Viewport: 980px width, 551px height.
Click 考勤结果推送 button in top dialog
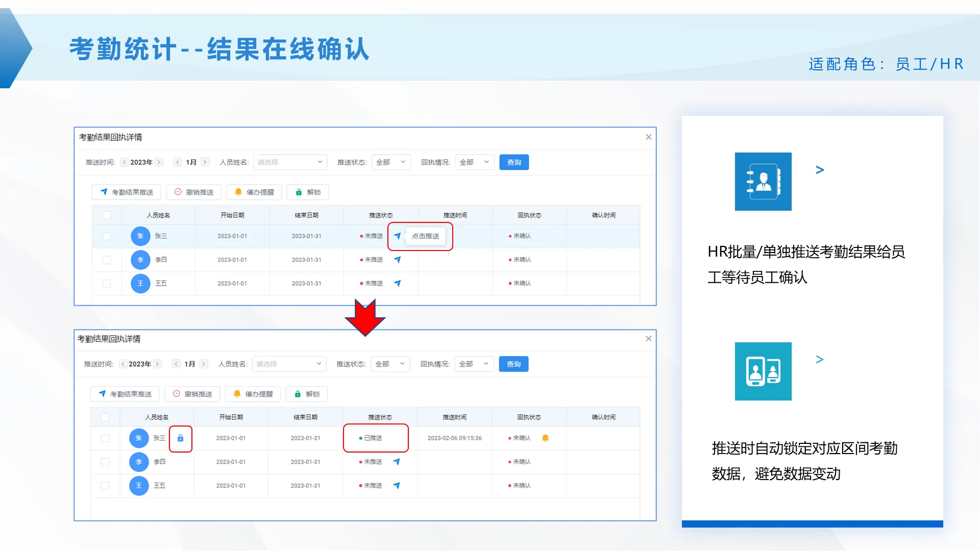click(127, 192)
